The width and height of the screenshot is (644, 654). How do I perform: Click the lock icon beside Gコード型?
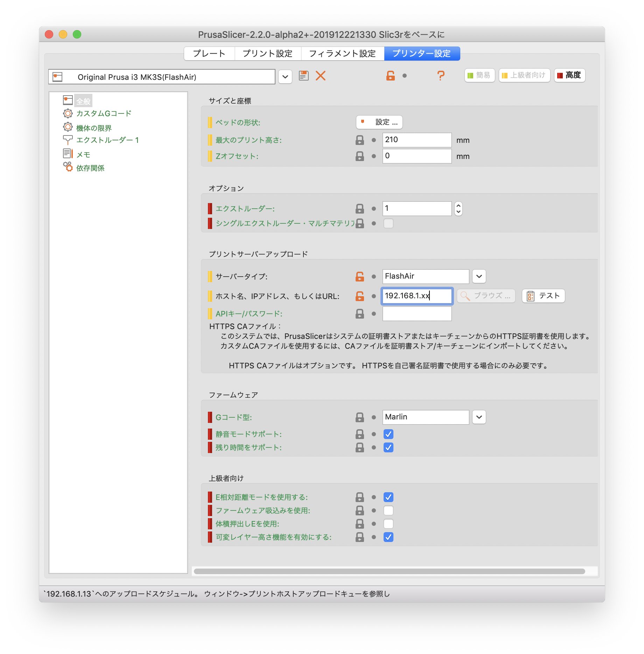(359, 417)
